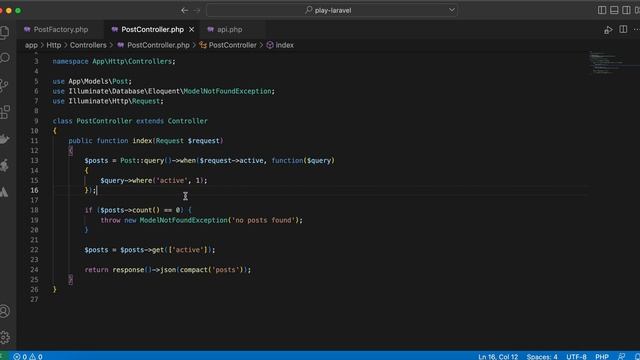Open Source Control view in activity bar
The width and height of the screenshot is (640, 360).
pyautogui.click(x=4, y=85)
